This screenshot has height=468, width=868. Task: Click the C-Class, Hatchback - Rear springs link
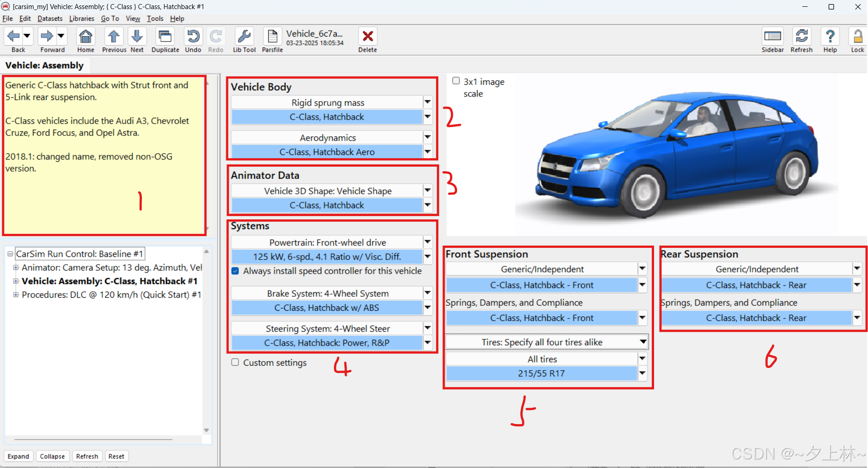point(756,318)
